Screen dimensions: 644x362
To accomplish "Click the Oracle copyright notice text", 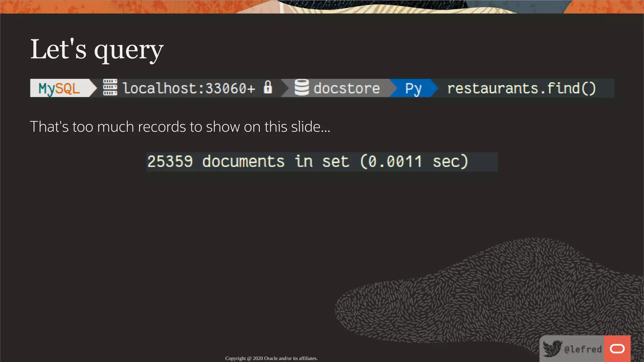I will point(271,358).
